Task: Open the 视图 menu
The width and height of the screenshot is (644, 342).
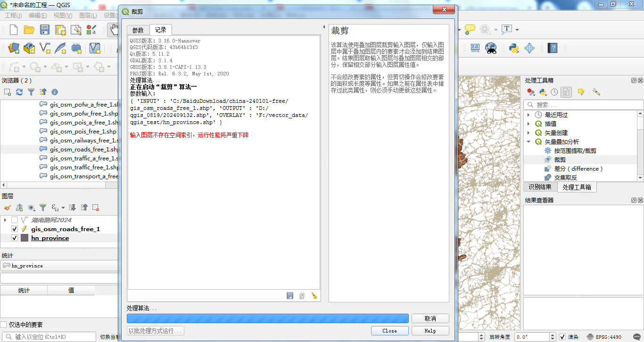Action: pos(63,16)
